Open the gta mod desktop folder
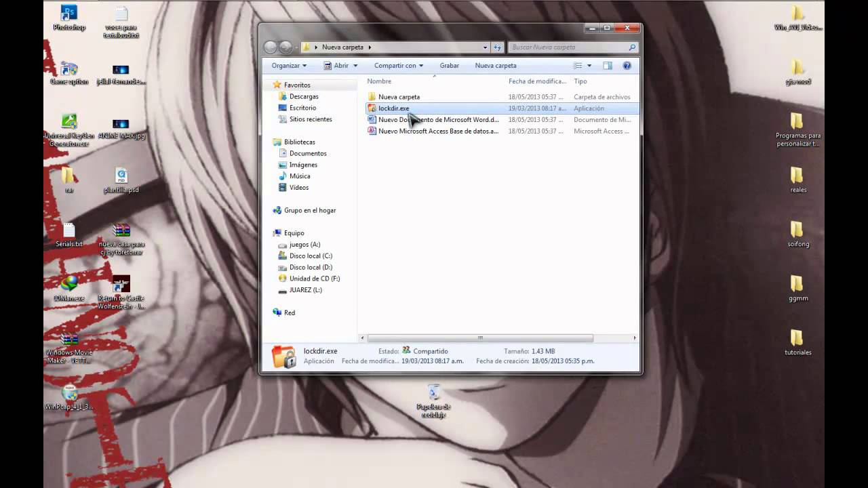 [797, 72]
